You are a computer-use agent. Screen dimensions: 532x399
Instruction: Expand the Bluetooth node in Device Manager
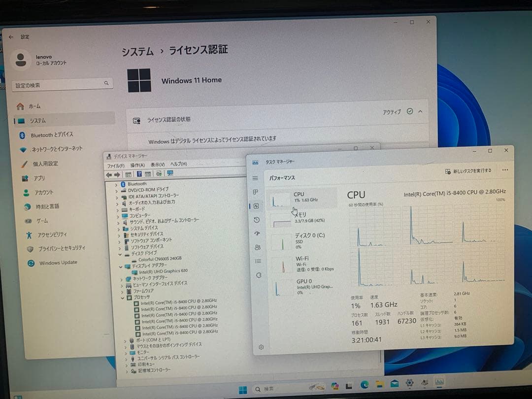115,183
